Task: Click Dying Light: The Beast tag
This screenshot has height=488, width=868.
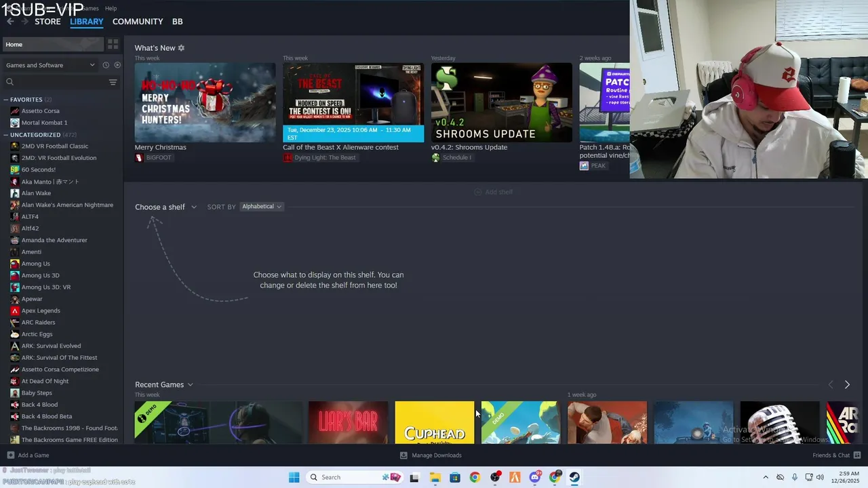Action: pos(319,158)
